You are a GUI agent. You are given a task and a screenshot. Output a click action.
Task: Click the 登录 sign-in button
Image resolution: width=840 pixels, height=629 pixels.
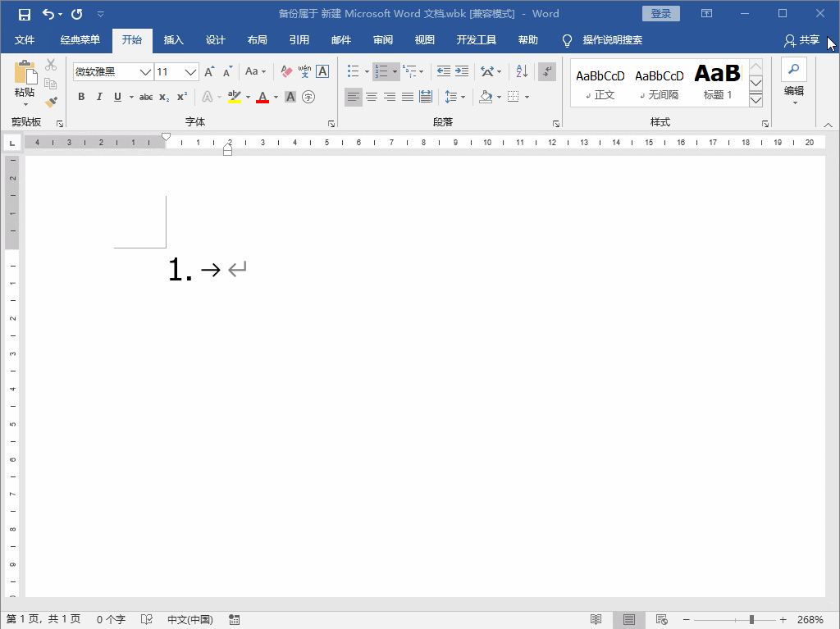pyautogui.click(x=661, y=14)
